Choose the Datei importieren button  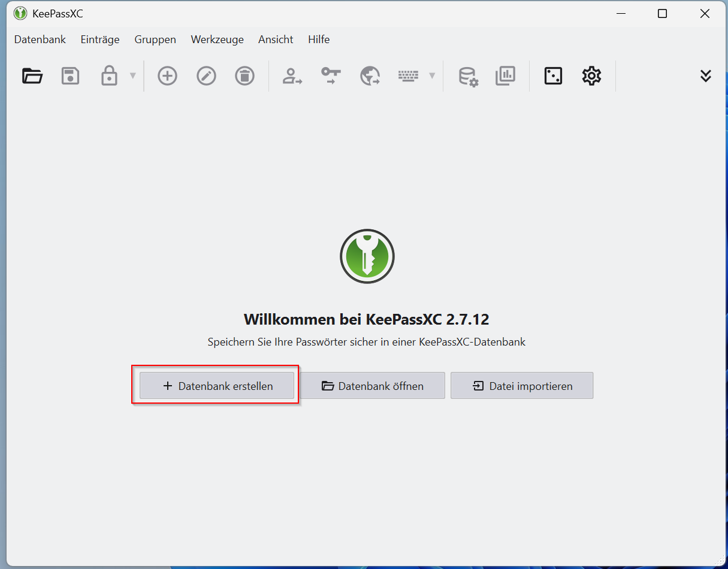521,386
